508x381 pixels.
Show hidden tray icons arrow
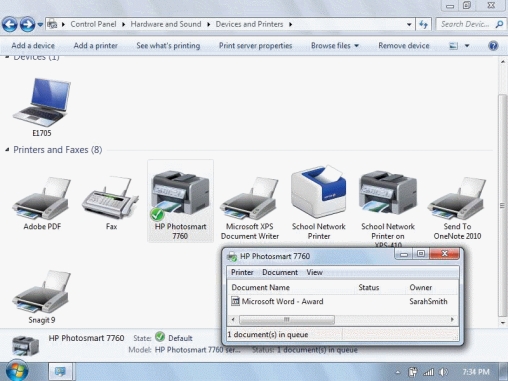point(398,372)
